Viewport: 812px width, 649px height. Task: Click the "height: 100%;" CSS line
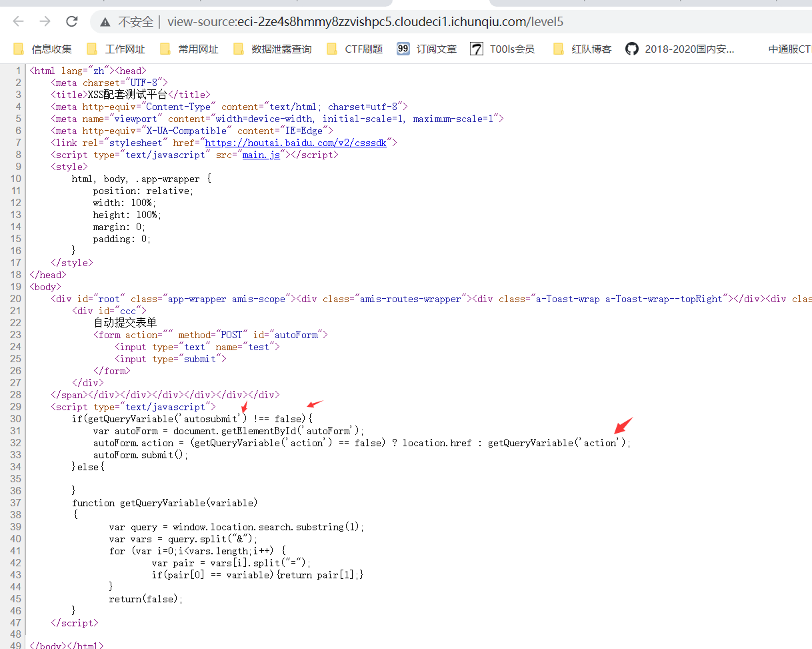(127, 215)
